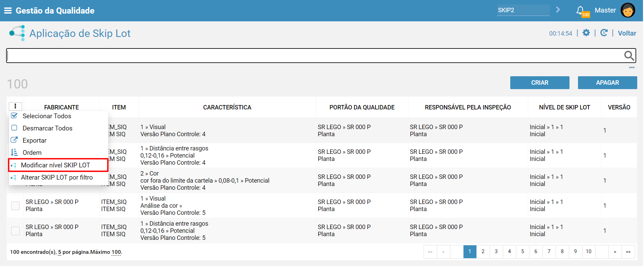Click the Master user avatar
This screenshot has width=644, height=267.
click(627, 10)
